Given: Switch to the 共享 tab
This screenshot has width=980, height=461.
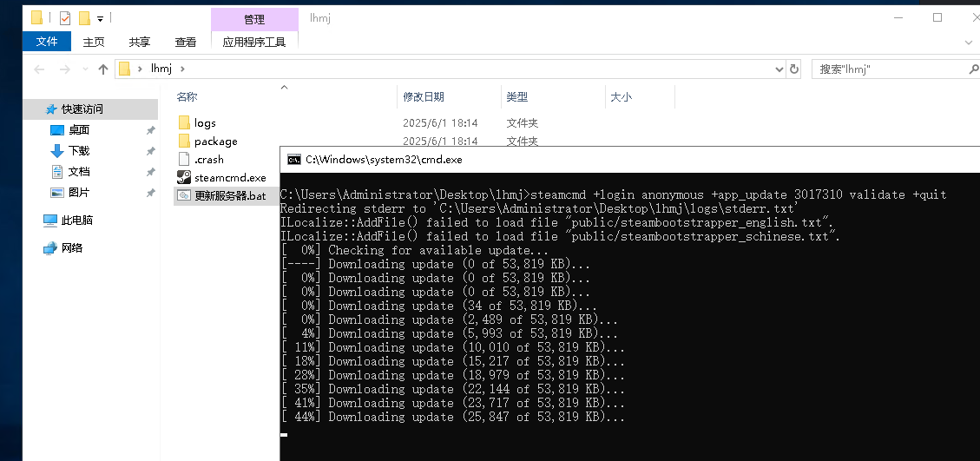Looking at the screenshot, I should pyautogui.click(x=140, y=42).
